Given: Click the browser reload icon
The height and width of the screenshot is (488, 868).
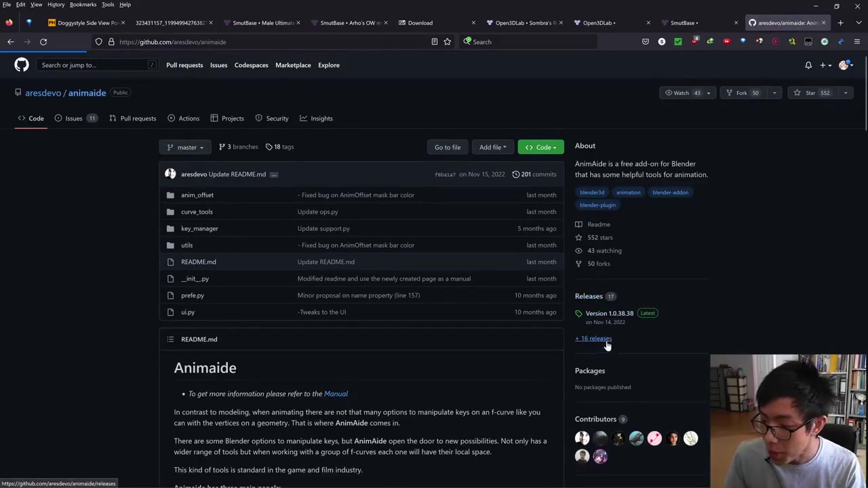Looking at the screenshot, I should pos(43,42).
